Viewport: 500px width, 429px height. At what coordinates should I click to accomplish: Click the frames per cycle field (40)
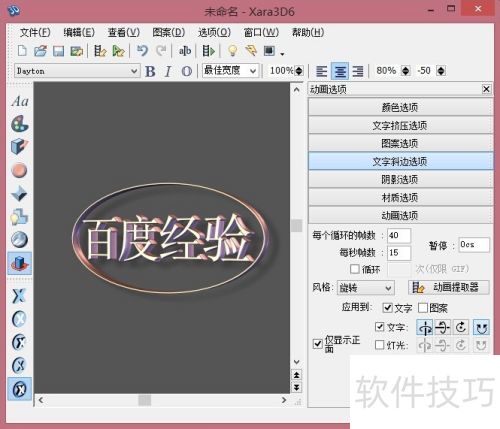pos(399,235)
